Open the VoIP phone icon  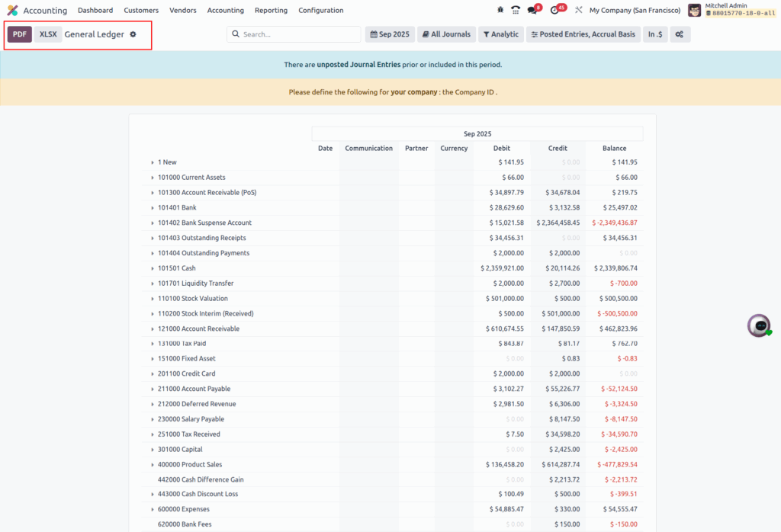(x=516, y=10)
